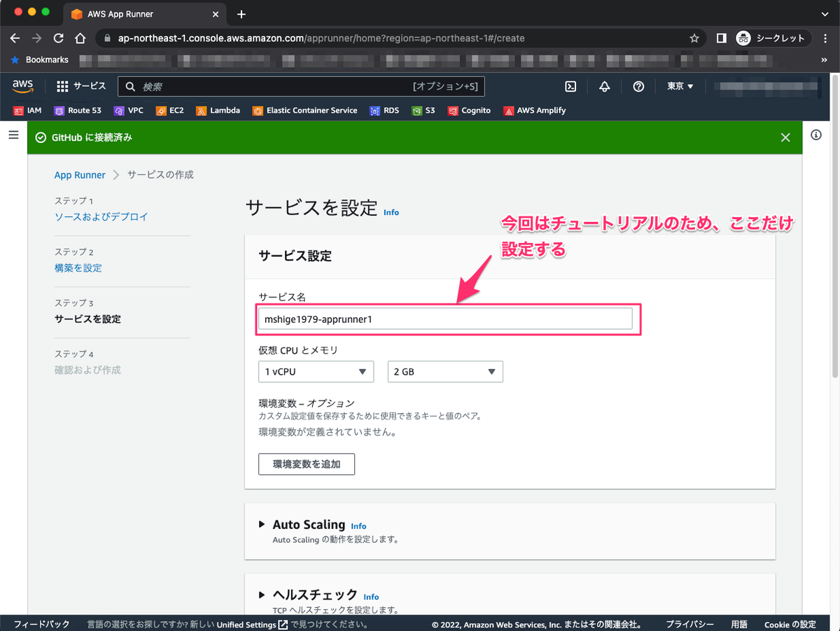Click the Bookmarks folder in bookmarks bar
840x631 pixels.
pos(40,60)
